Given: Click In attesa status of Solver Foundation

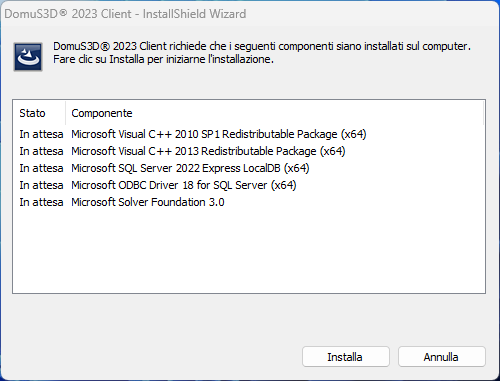Looking at the screenshot, I should (41, 202).
